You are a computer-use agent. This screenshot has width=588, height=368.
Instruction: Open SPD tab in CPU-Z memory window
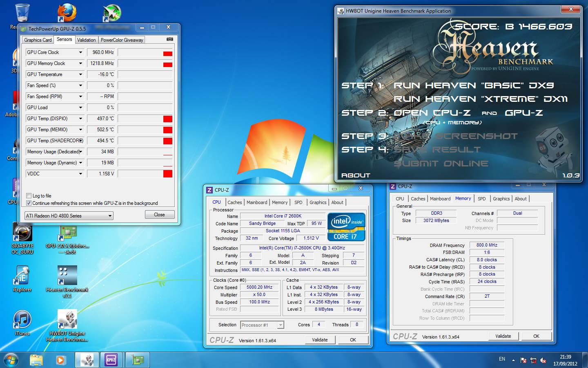click(x=482, y=199)
